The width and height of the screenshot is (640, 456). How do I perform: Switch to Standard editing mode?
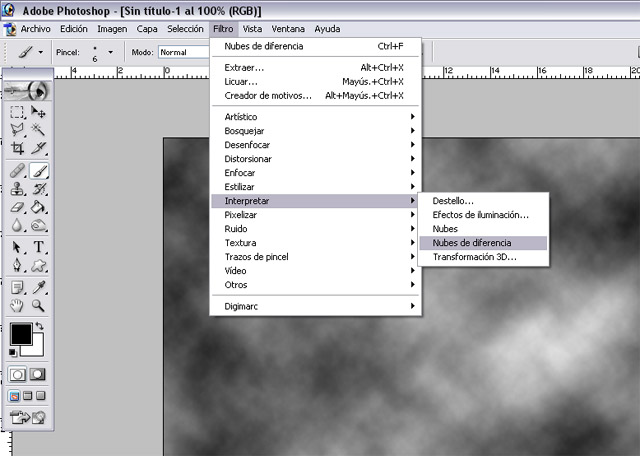(x=17, y=374)
